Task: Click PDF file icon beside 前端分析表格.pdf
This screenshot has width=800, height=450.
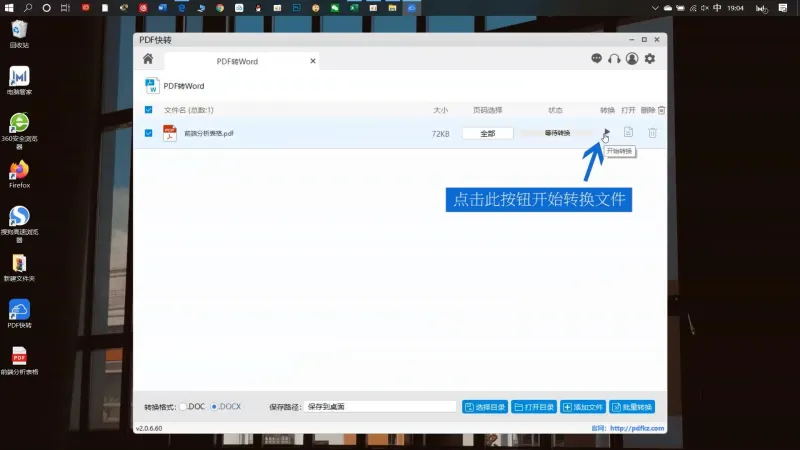Action: pos(170,133)
